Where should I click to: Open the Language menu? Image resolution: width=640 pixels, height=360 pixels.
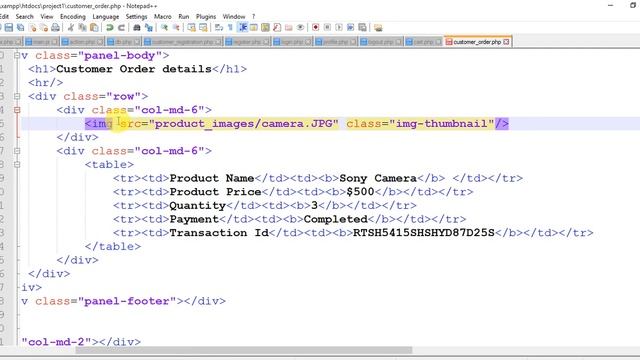106,17
